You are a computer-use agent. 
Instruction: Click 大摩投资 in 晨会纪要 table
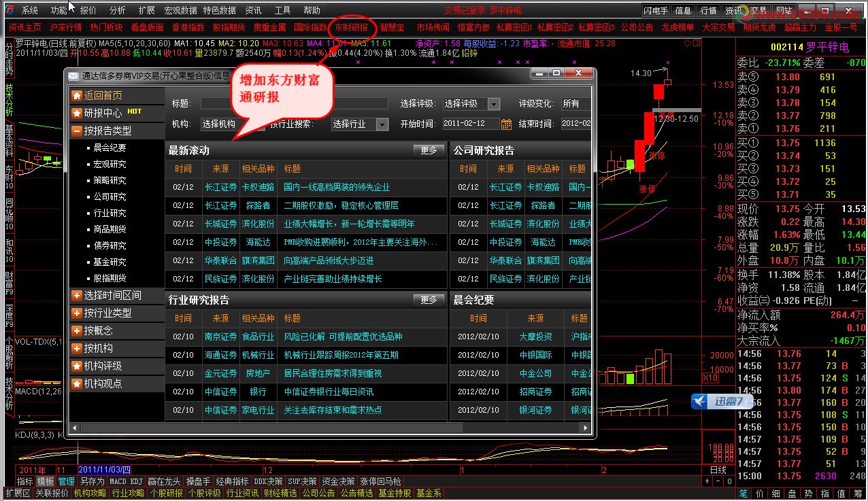tap(536, 336)
